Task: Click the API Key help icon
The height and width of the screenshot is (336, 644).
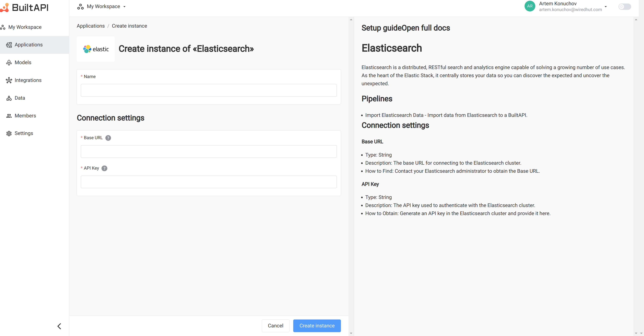Action: point(104,168)
